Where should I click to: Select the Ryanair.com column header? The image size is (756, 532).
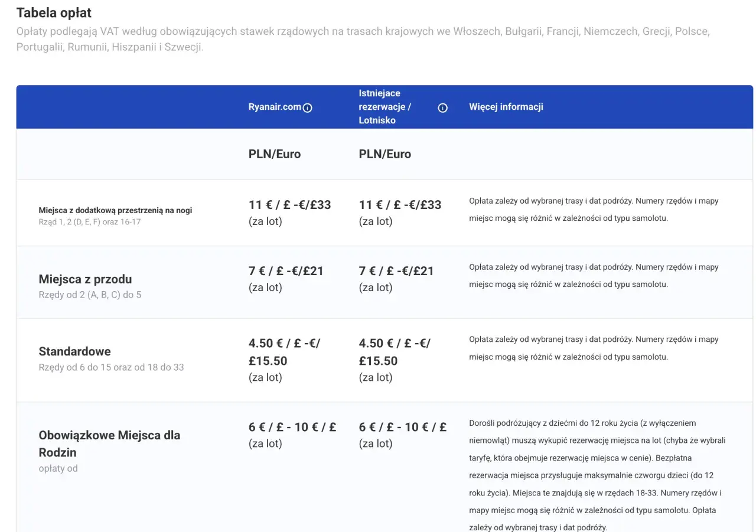(x=275, y=107)
